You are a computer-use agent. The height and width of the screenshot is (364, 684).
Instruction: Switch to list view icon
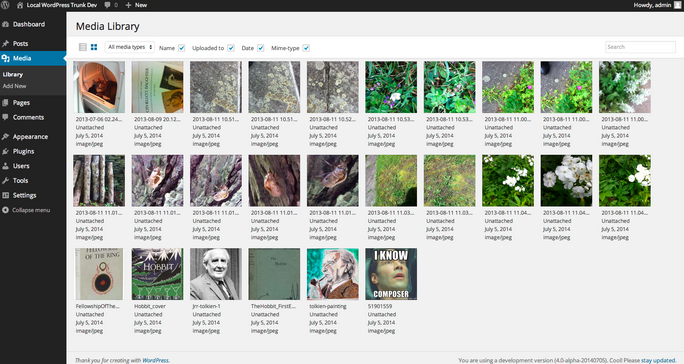point(82,47)
